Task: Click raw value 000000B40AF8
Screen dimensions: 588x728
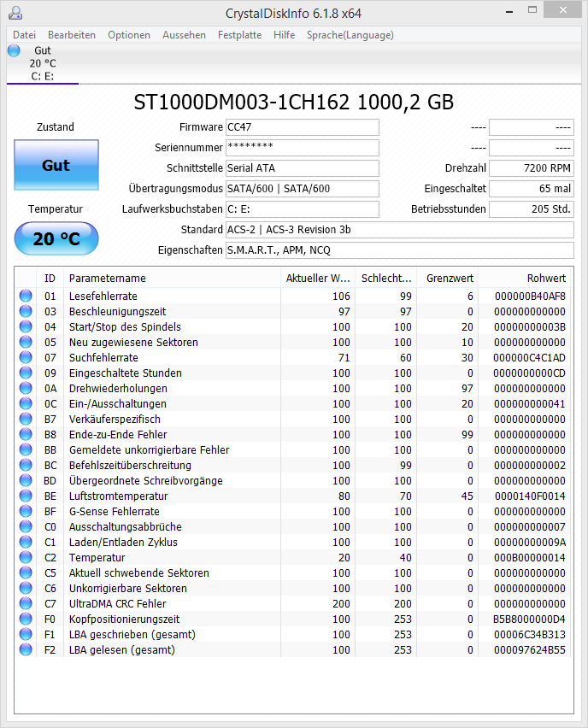Action: coord(530,296)
